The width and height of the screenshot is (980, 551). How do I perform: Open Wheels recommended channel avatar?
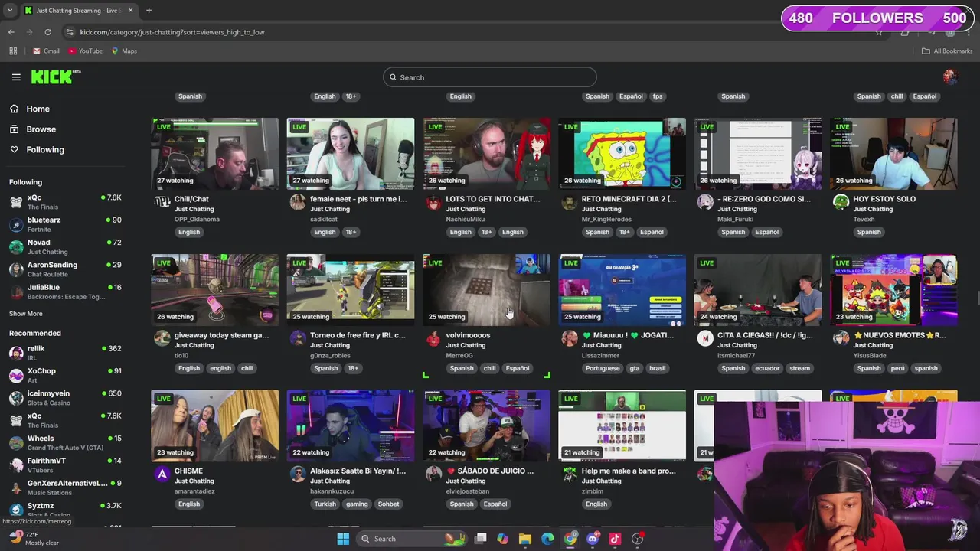point(16,442)
